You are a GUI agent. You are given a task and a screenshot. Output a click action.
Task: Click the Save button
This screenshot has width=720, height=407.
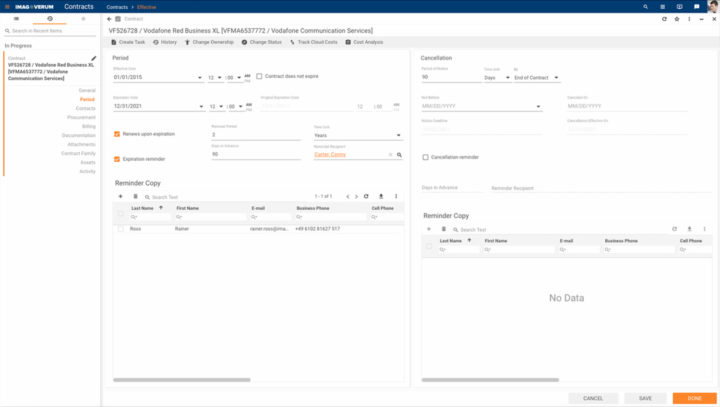pyautogui.click(x=645, y=398)
